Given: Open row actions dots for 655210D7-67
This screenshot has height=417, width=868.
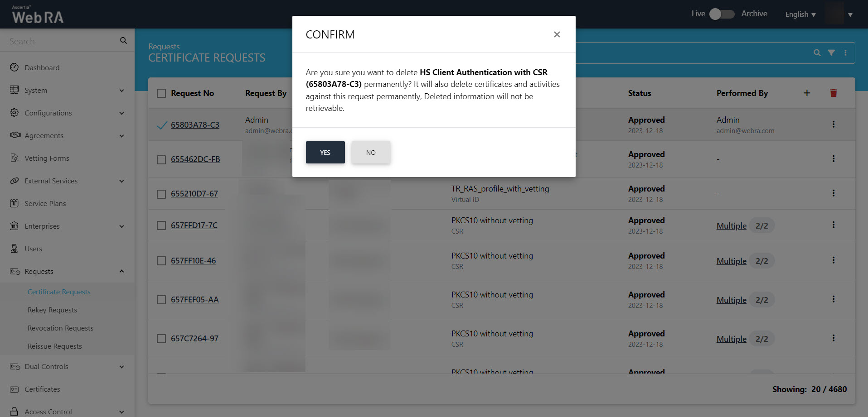Looking at the screenshot, I should click(833, 193).
